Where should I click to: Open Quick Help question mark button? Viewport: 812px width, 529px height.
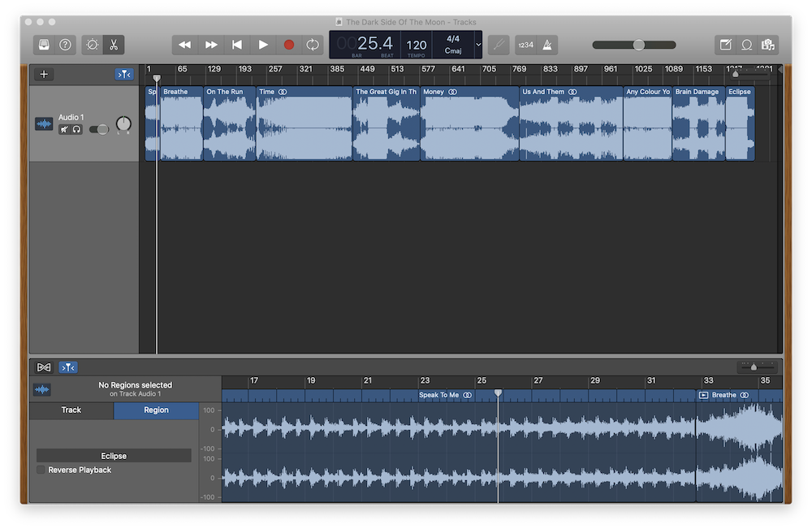(x=65, y=45)
